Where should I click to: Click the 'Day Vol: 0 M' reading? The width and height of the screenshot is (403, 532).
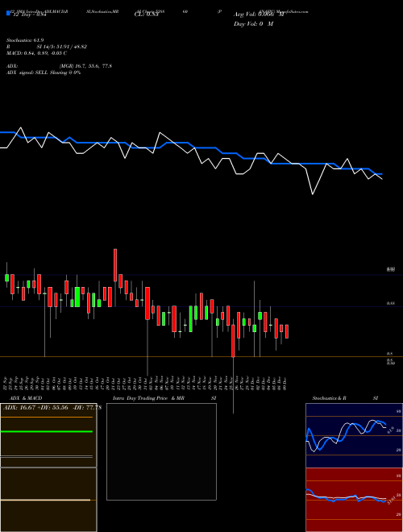pos(253,24)
